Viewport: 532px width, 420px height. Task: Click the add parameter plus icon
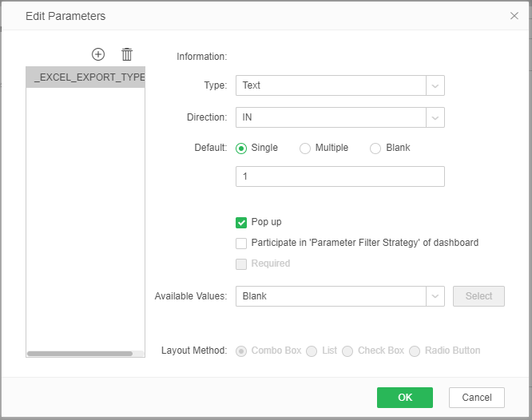(98, 54)
